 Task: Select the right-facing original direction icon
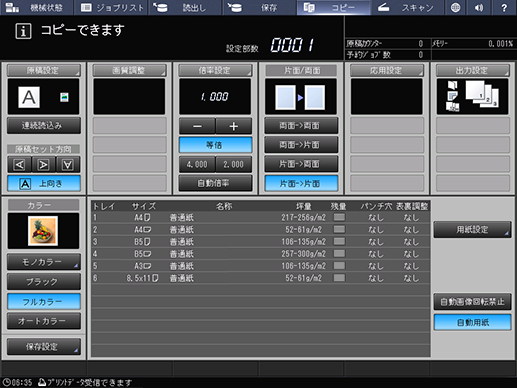[x=44, y=164]
